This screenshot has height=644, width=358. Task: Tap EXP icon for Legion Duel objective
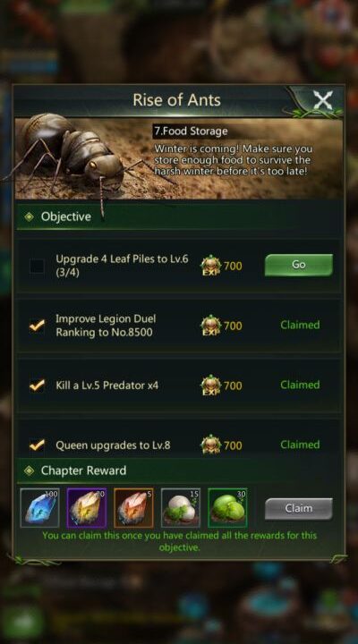pyautogui.click(x=211, y=326)
